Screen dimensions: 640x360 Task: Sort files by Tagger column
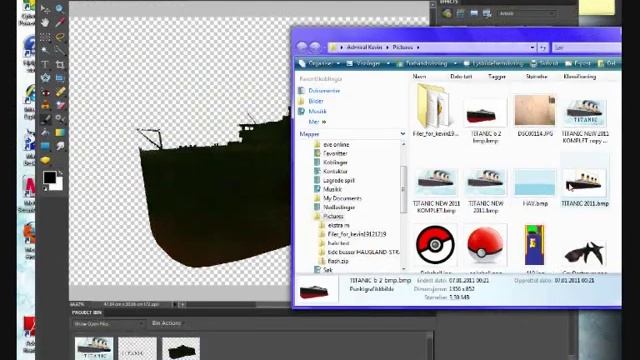(496, 76)
